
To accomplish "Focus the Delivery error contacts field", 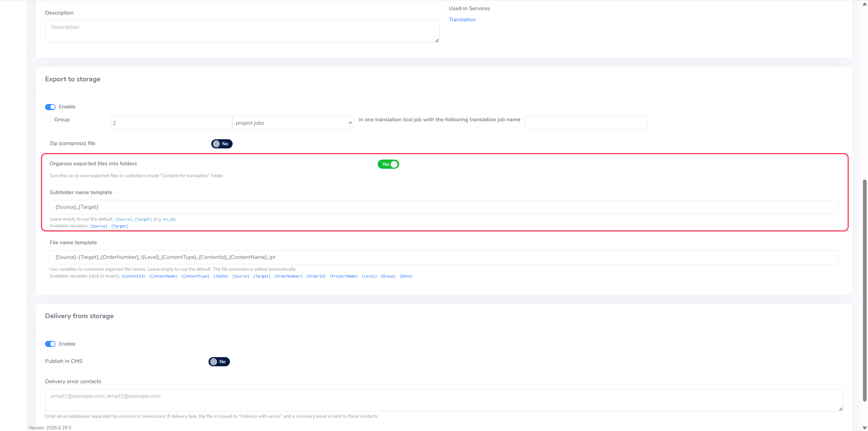I will tap(444, 400).
